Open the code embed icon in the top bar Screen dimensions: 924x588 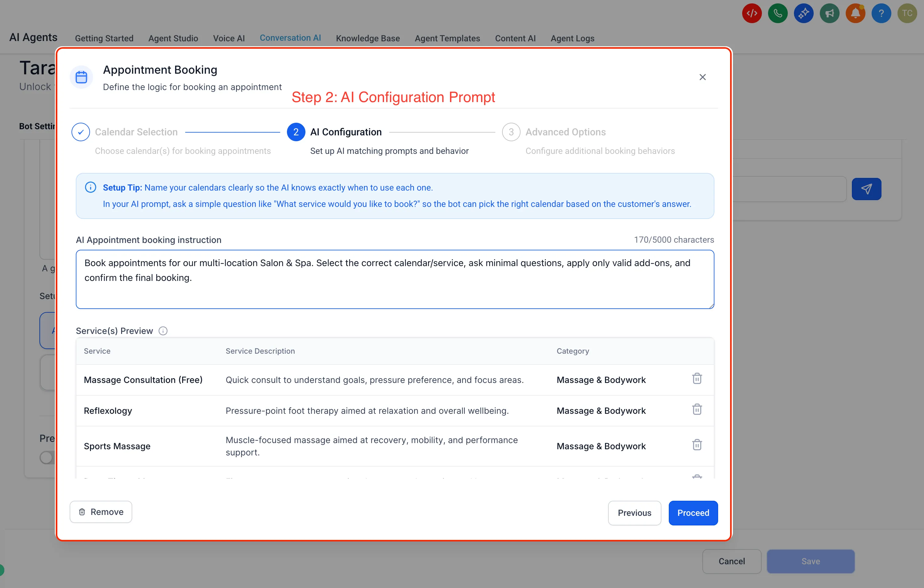pyautogui.click(x=751, y=13)
